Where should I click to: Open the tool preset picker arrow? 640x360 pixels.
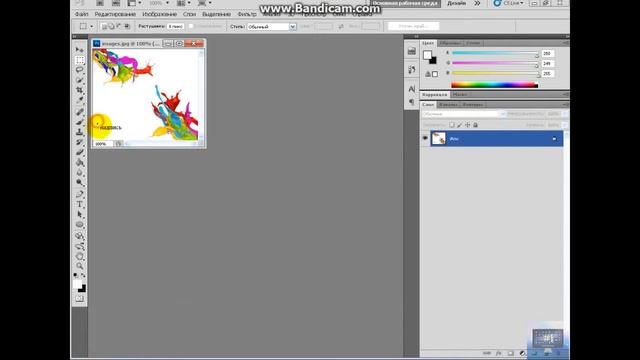point(91,27)
